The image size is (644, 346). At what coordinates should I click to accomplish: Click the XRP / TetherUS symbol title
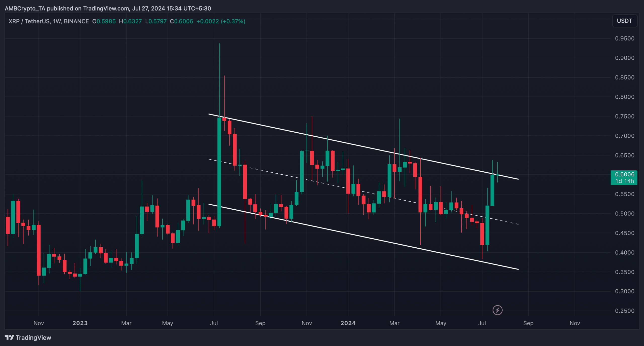pyautogui.click(x=49, y=21)
